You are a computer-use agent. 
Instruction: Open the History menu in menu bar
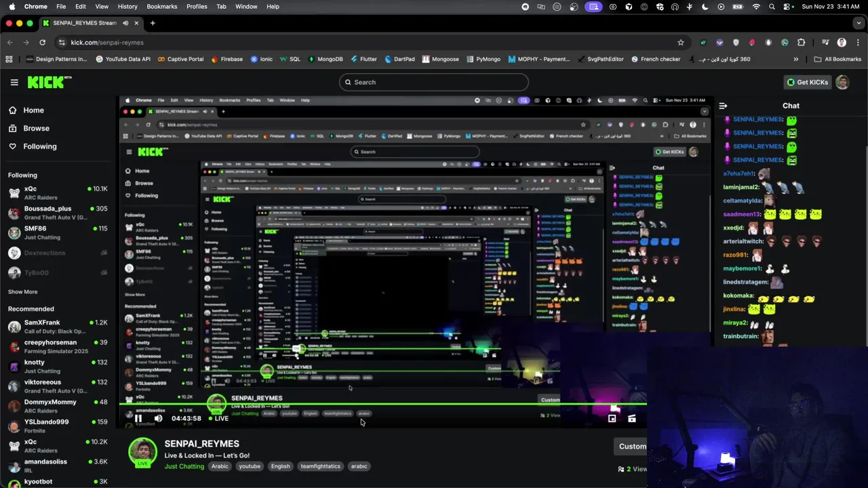pyautogui.click(x=127, y=6)
